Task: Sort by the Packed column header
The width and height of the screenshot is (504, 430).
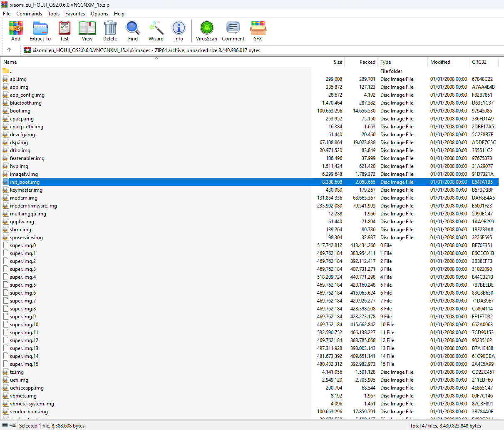Action: click(361, 62)
